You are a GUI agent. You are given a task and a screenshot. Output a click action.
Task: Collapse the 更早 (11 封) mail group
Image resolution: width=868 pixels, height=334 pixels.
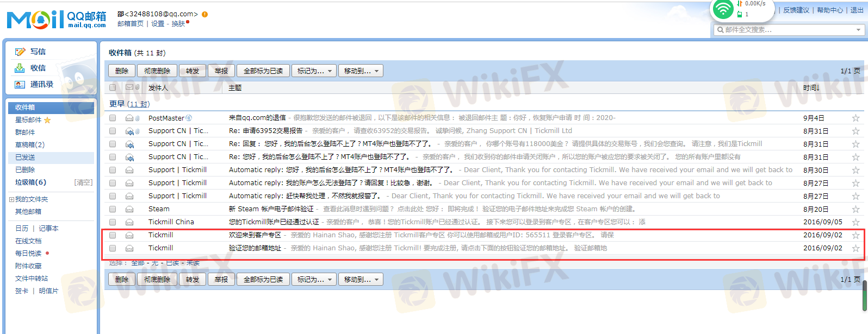(129, 104)
